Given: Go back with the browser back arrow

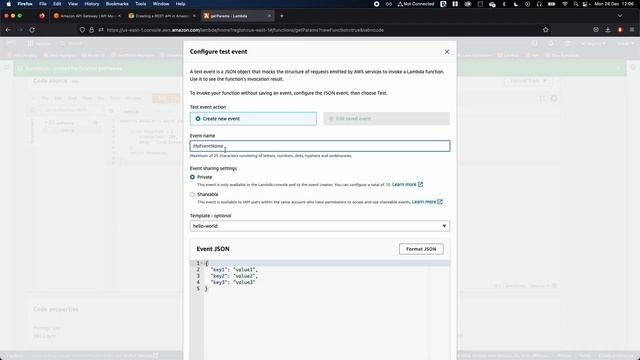Looking at the screenshot, I should (8, 30).
